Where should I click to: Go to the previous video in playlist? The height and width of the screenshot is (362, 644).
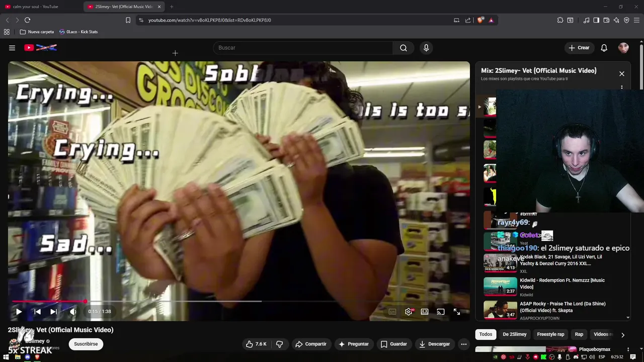coord(37,312)
